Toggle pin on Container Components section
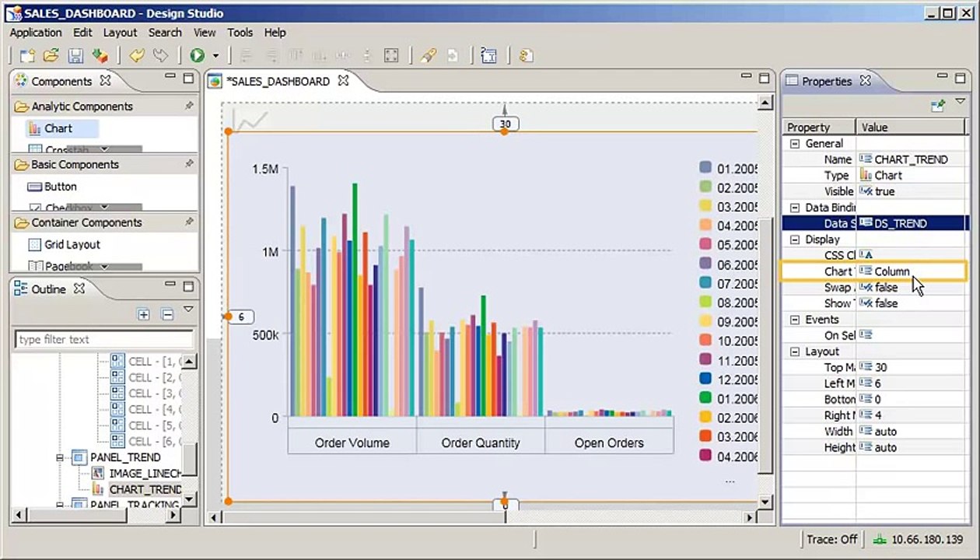The height and width of the screenshot is (560, 980). (189, 222)
